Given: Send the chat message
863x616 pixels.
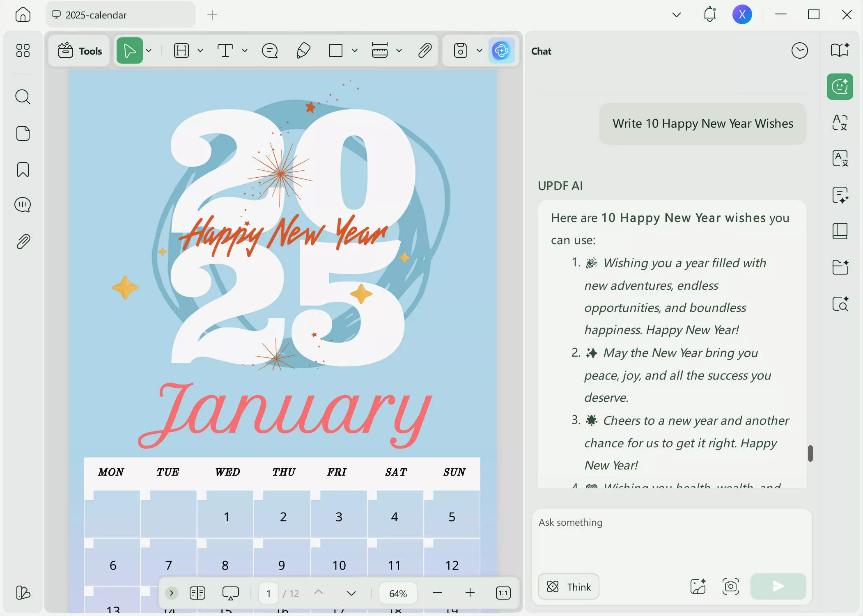Looking at the screenshot, I should [x=778, y=586].
